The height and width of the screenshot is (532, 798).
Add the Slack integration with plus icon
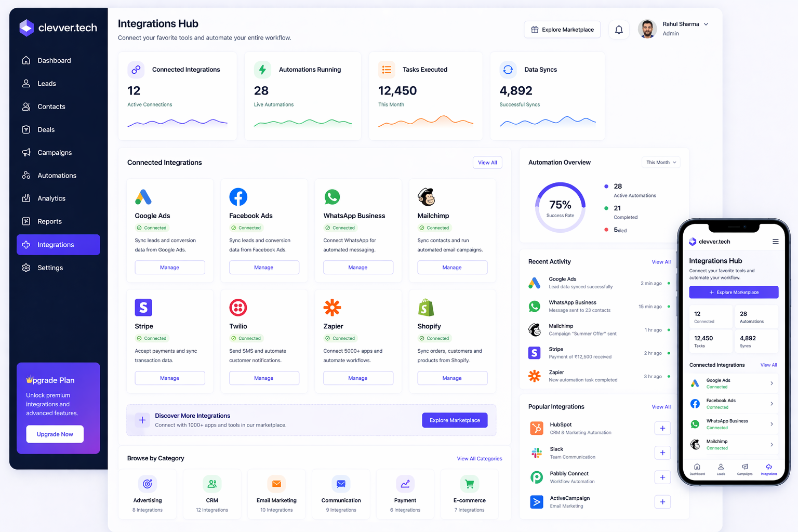tap(662, 453)
